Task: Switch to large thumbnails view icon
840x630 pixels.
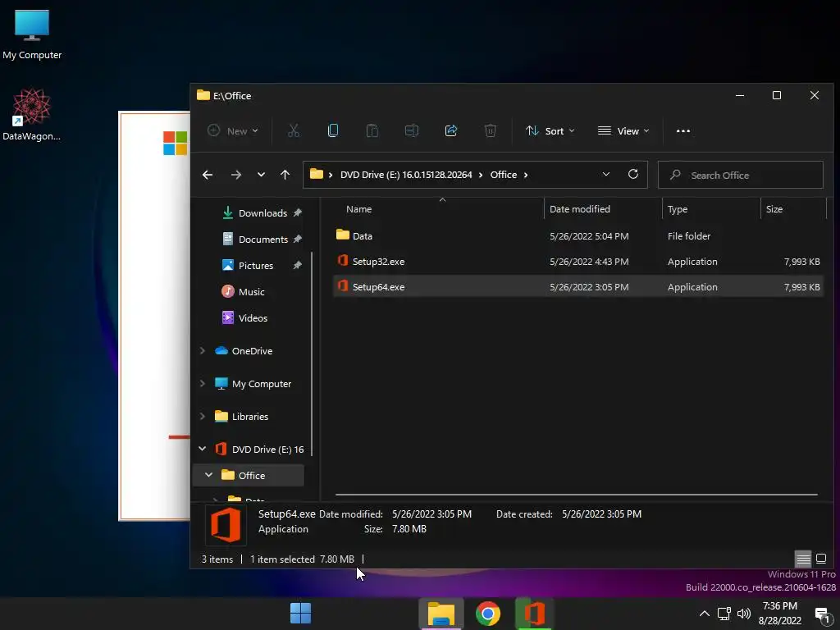Action: pos(820,559)
